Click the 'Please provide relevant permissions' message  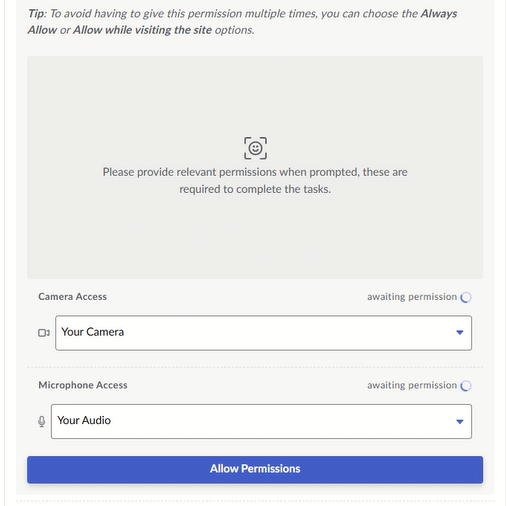(255, 180)
